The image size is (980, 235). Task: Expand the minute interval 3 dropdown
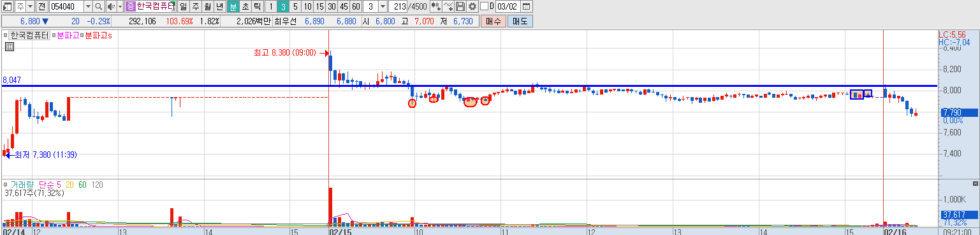(x=383, y=6)
